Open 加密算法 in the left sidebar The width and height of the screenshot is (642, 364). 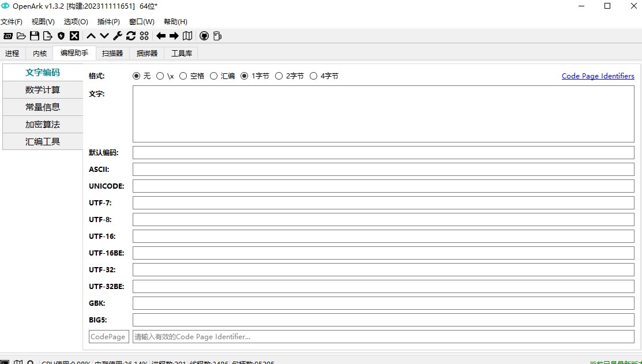pos(43,125)
